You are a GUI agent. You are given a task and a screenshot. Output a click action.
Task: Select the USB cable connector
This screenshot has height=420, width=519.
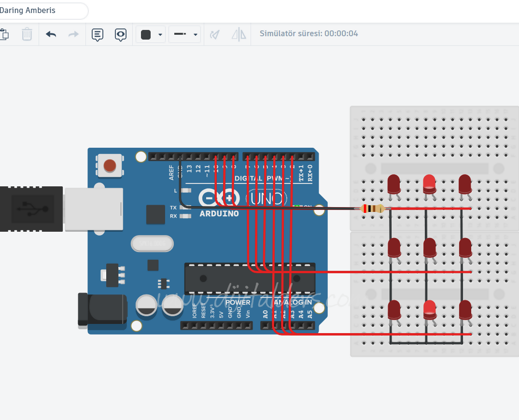[x=31, y=209]
